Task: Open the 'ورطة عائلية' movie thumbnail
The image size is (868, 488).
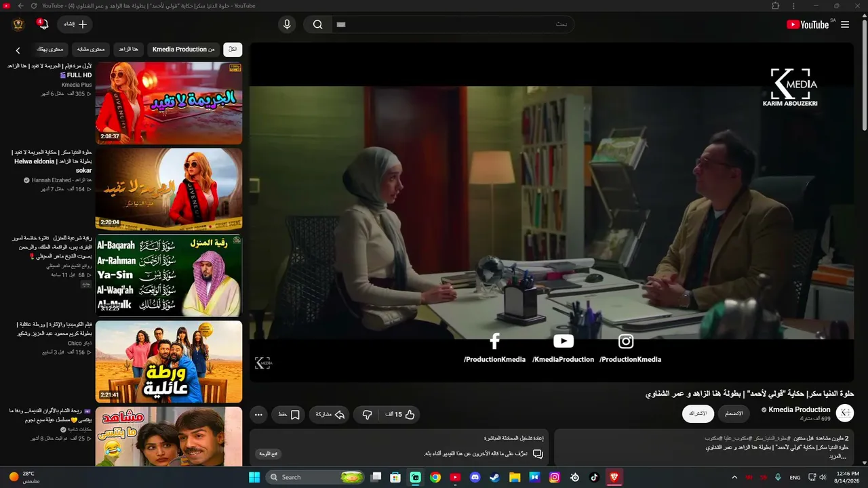Action: [x=169, y=361]
